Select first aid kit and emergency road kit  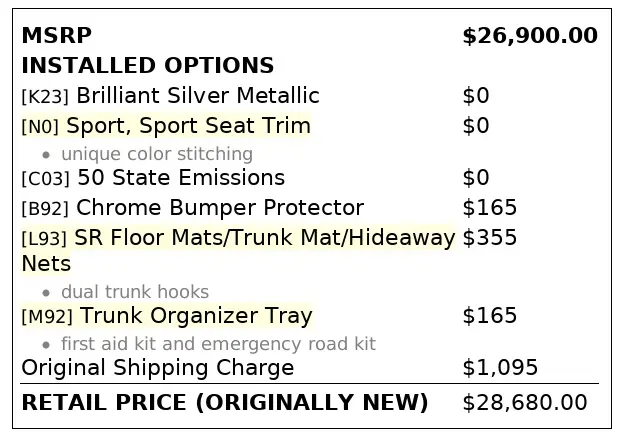(218, 344)
